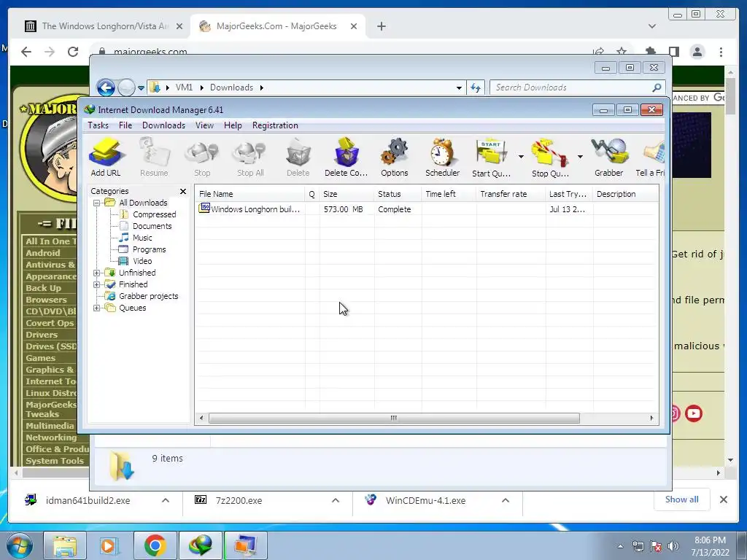
Task: Click the Start Queue icon
Action: tap(491, 157)
